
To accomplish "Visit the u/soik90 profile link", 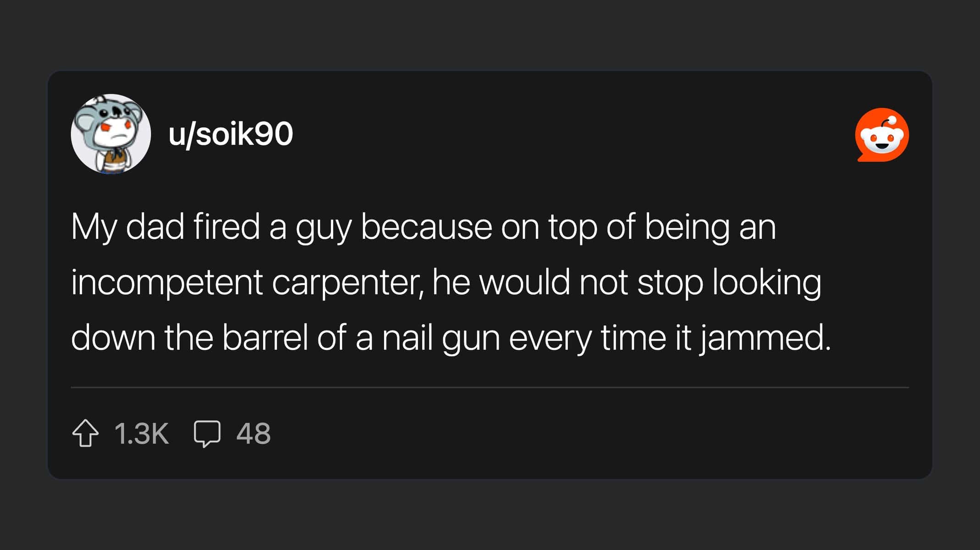I will pos(231,134).
